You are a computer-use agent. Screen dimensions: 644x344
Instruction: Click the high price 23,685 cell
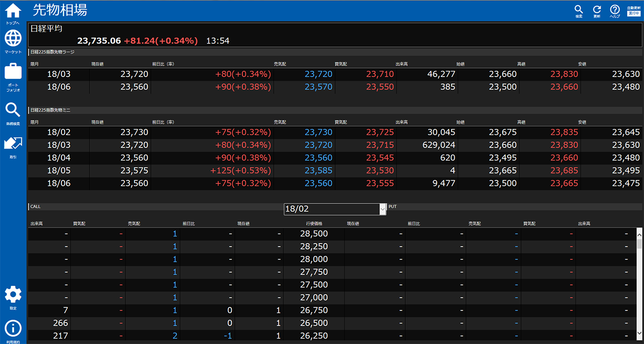pos(564,170)
